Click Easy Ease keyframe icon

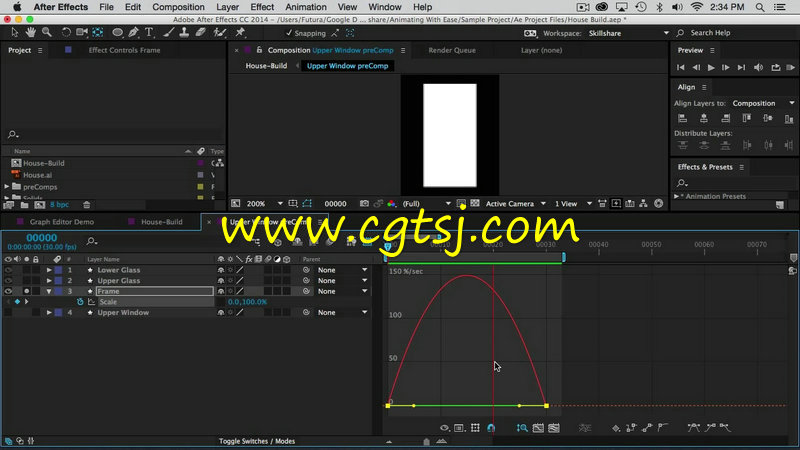click(x=693, y=428)
